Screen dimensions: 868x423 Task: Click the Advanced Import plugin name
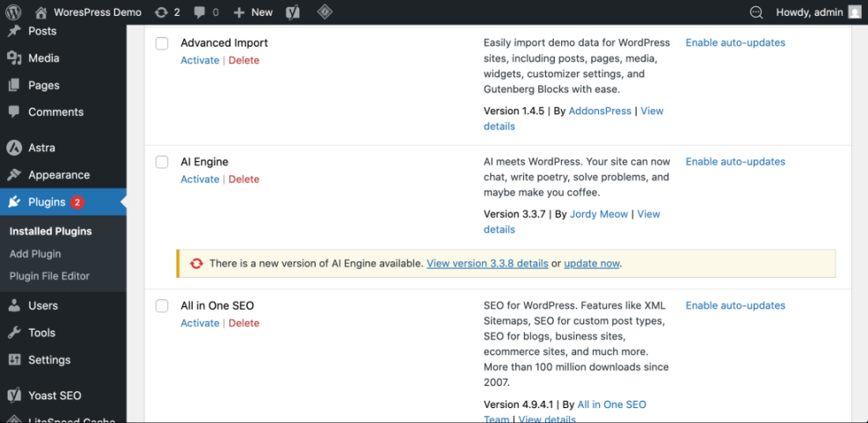[x=224, y=42]
